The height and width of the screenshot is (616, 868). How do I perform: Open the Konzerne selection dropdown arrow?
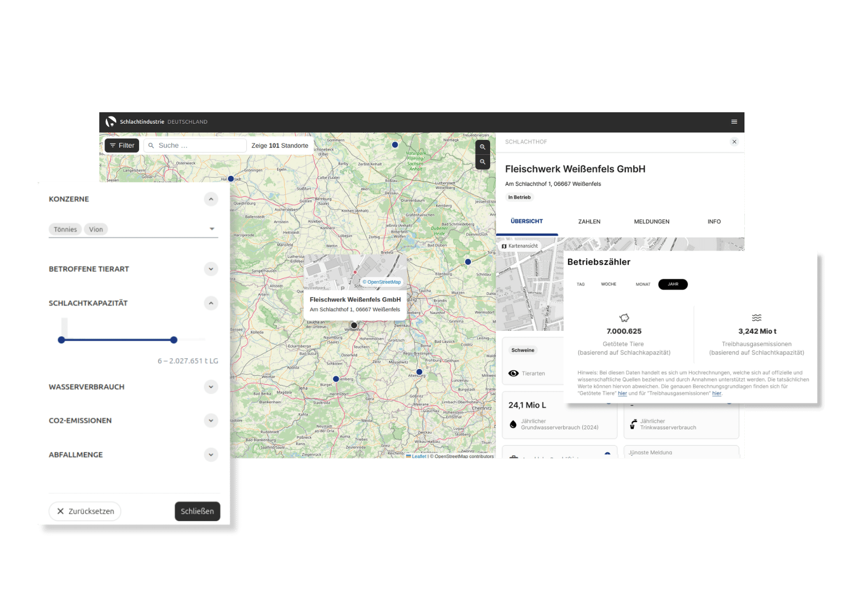(x=212, y=229)
